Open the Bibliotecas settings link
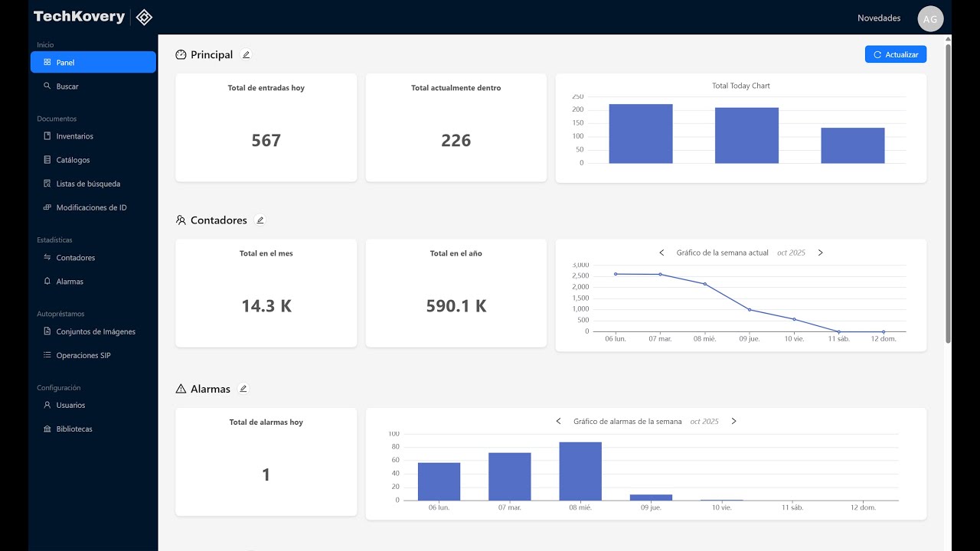980x551 pixels. (x=93, y=429)
